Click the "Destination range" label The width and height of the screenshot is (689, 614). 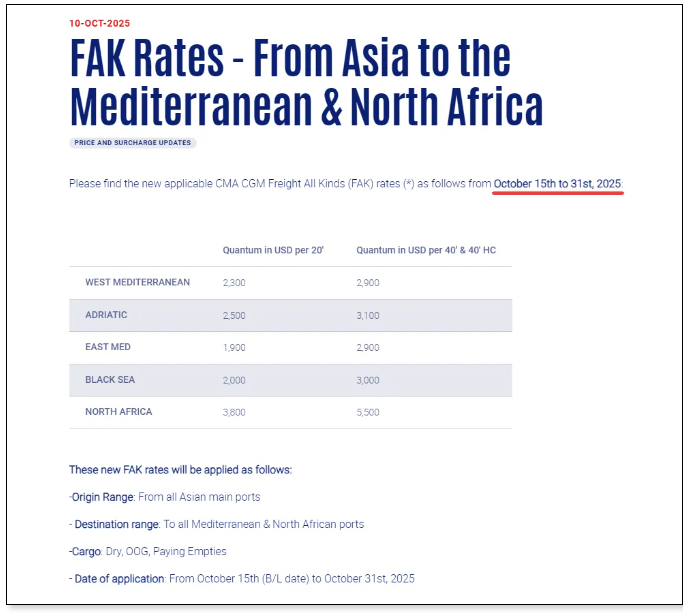tap(116, 524)
